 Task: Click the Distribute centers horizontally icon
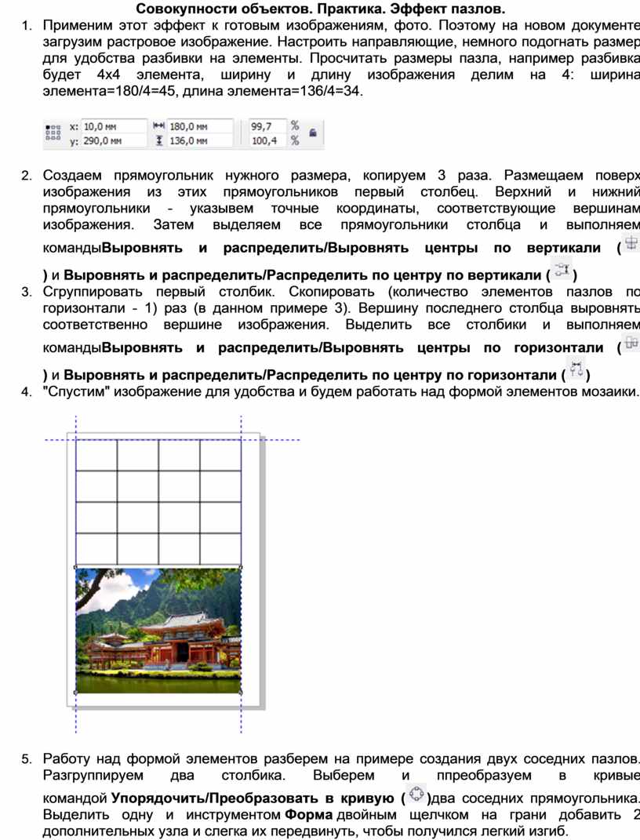click(576, 369)
